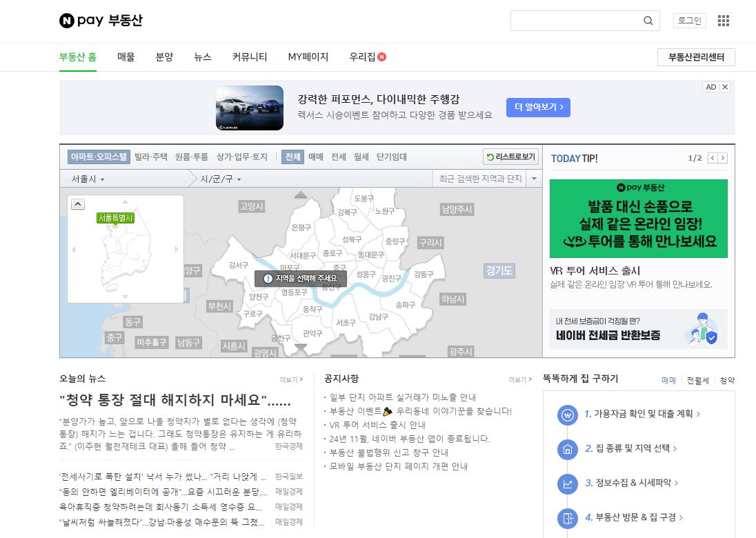
Task: Click the house step icon
Action: (568, 449)
